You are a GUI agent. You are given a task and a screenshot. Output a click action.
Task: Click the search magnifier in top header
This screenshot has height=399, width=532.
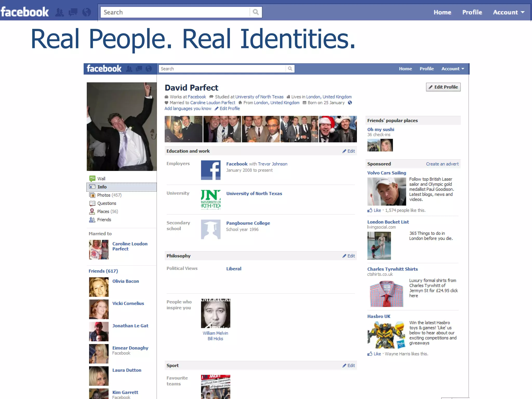[x=256, y=12]
